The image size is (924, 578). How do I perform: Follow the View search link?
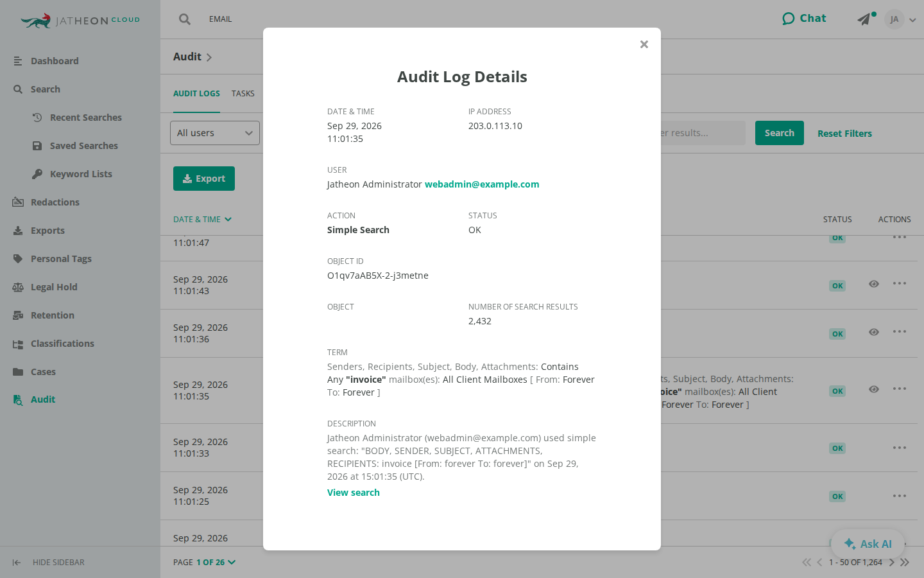354,493
